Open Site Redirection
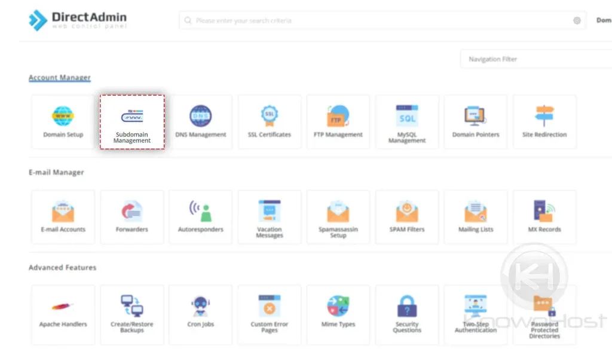Viewport: 612px width, 364px height. pyautogui.click(x=544, y=122)
